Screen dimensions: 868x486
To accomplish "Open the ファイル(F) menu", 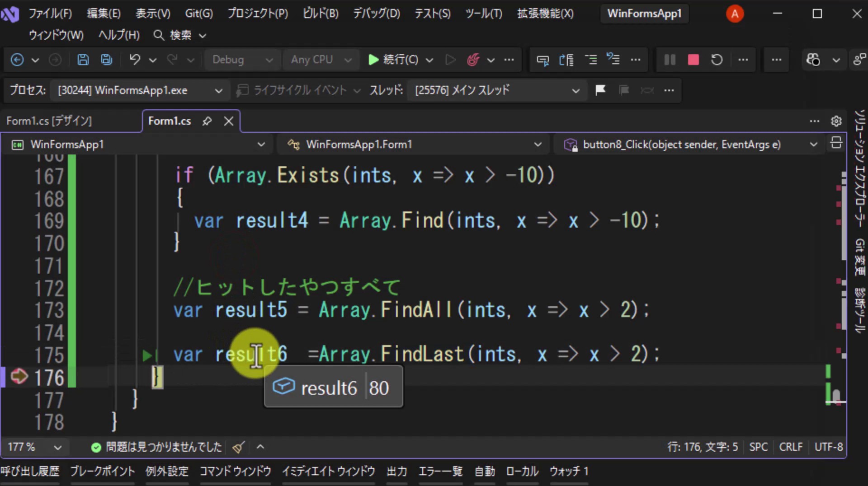I will coord(50,14).
